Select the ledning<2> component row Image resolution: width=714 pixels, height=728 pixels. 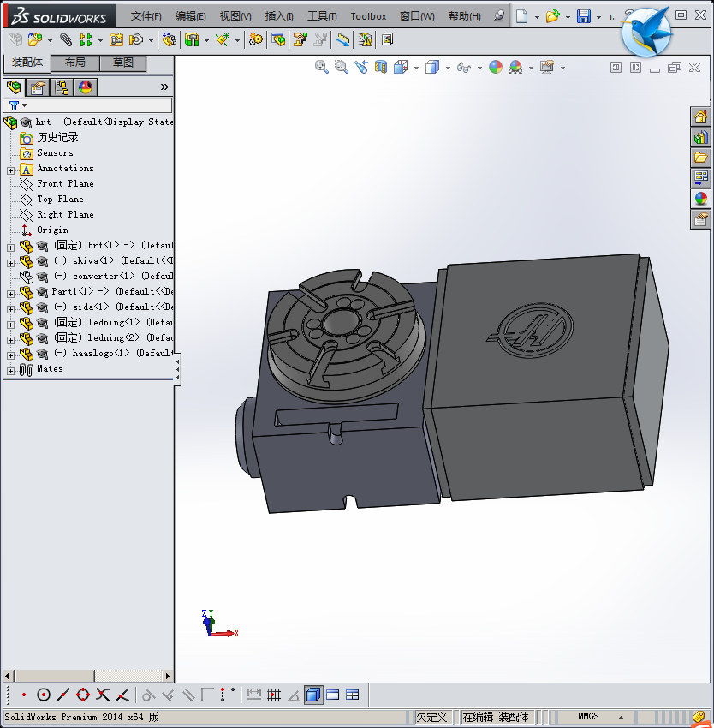click(96, 338)
